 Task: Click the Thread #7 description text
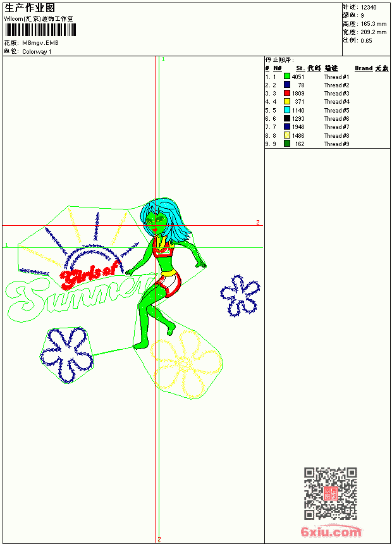click(336, 127)
